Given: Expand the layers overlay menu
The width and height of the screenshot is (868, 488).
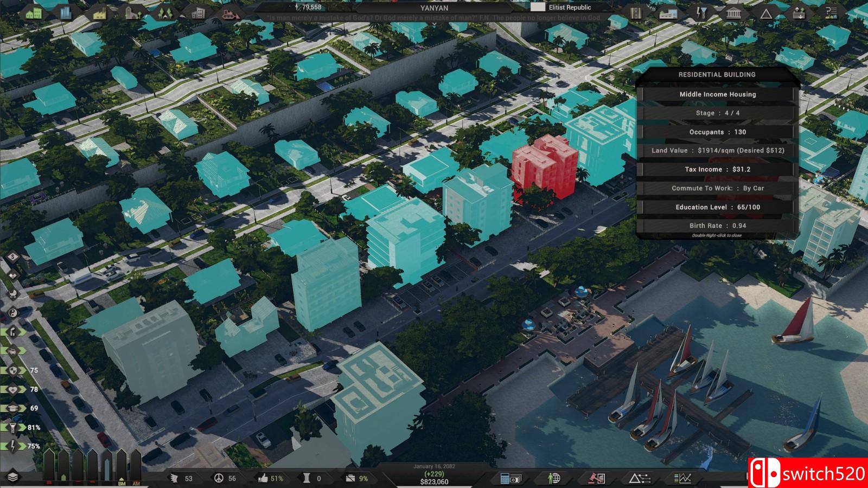Looking at the screenshot, I should point(13,477).
